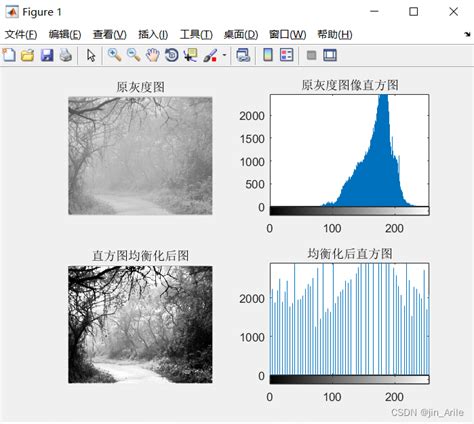The width and height of the screenshot is (474, 424).
Task: Open file with the folder icon
Action: 28,55
